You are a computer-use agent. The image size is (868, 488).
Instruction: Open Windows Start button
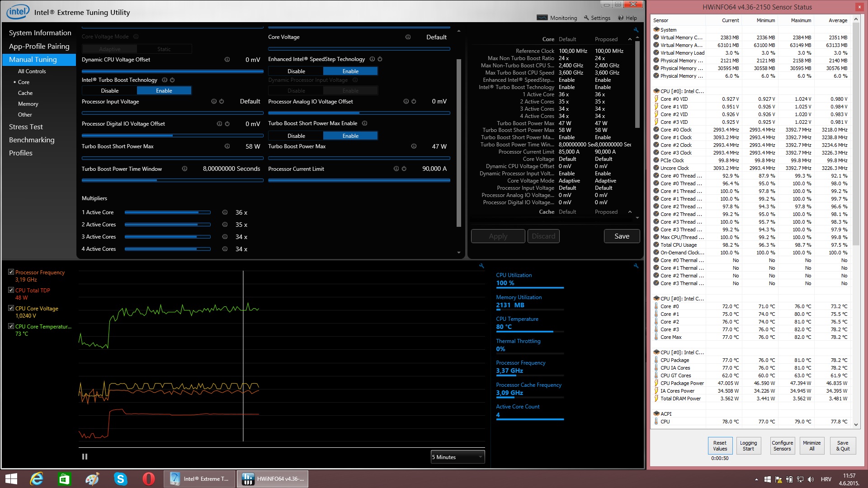point(11,479)
